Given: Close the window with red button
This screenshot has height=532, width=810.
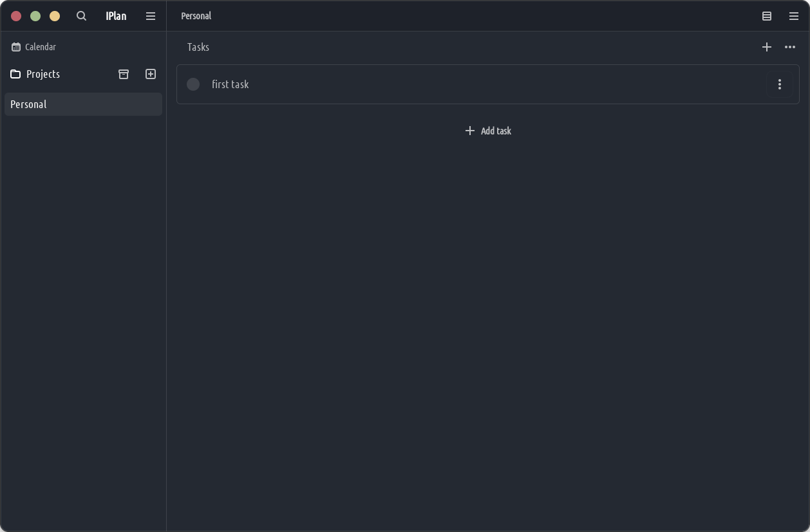Looking at the screenshot, I should (16, 16).
